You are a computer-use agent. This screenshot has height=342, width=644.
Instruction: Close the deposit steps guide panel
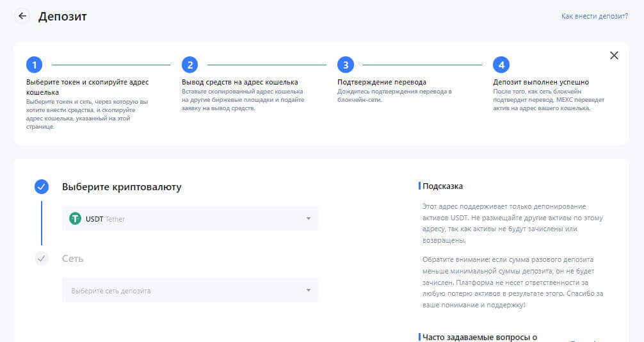[x=614, y=55]
